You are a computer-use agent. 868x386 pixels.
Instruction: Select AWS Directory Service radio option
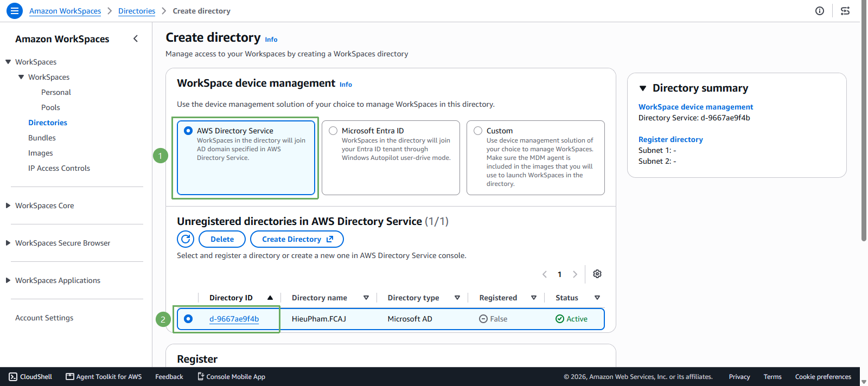(188, 131)
